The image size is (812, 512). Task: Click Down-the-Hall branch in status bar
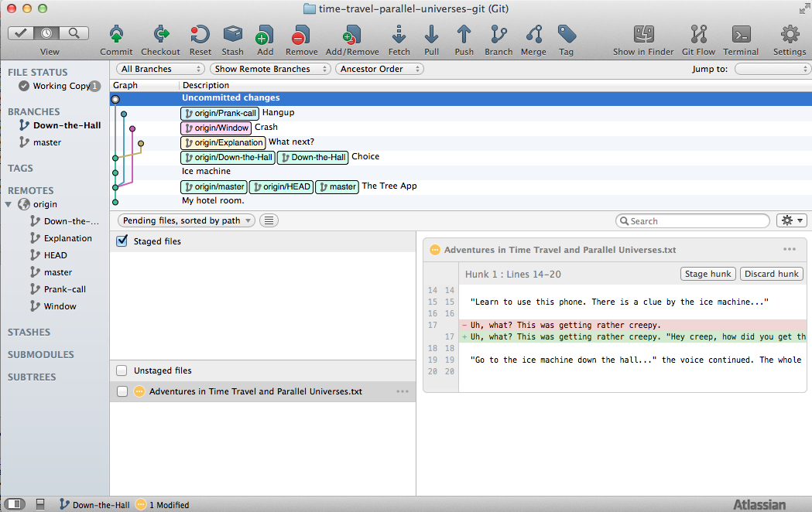pos(94,505)
